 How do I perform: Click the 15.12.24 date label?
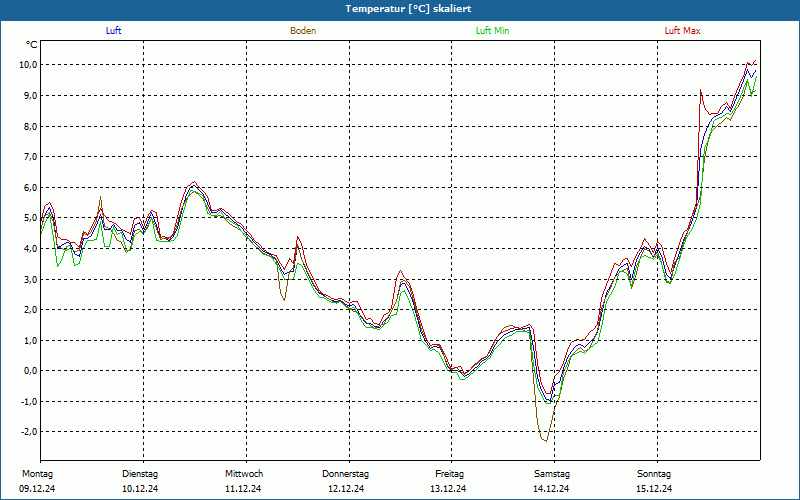[654, 489]
